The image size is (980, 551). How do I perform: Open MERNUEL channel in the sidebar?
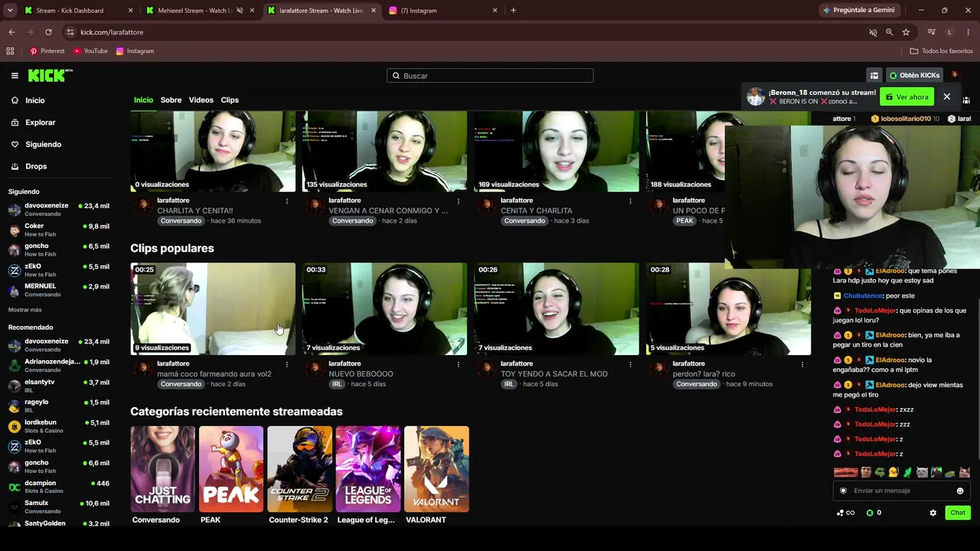click(60, 290)
